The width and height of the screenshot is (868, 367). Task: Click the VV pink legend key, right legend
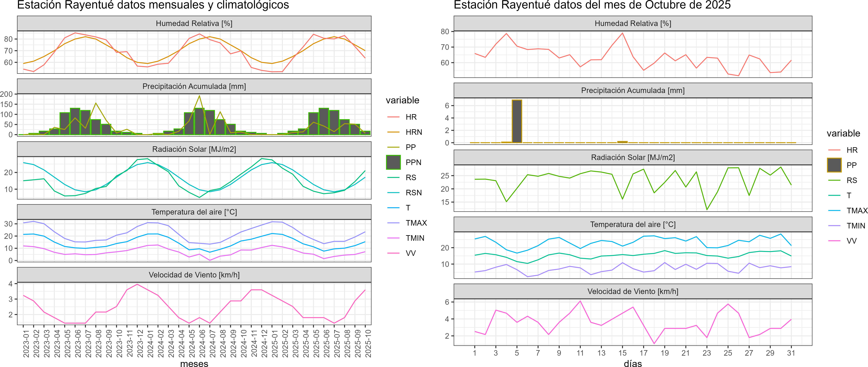(x=834, y=241)
